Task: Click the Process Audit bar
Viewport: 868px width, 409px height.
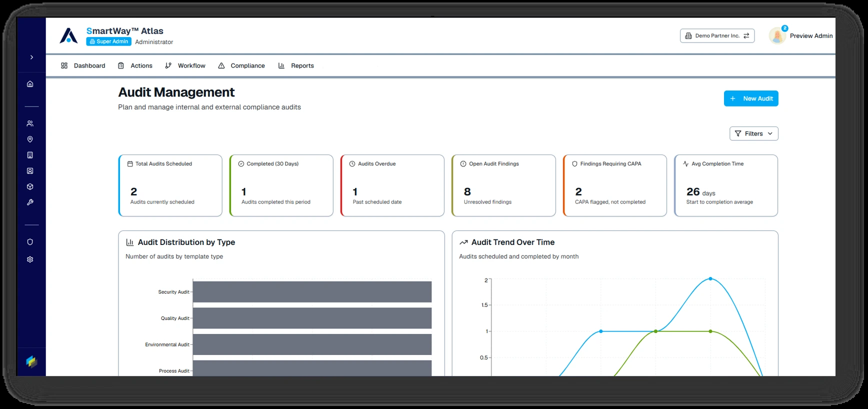Action: (312, 368)
